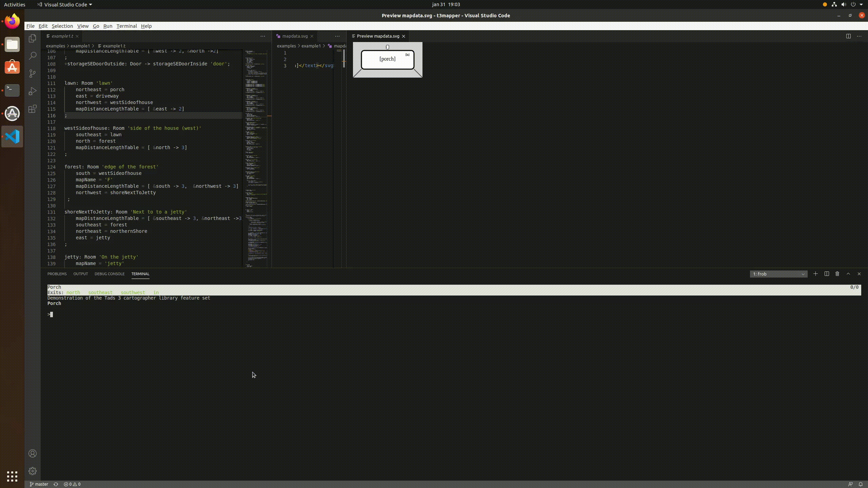868x488 pixels.
Task: Open the '1: frob' terminal selector dropdown
Action: [x=778, y=274]
